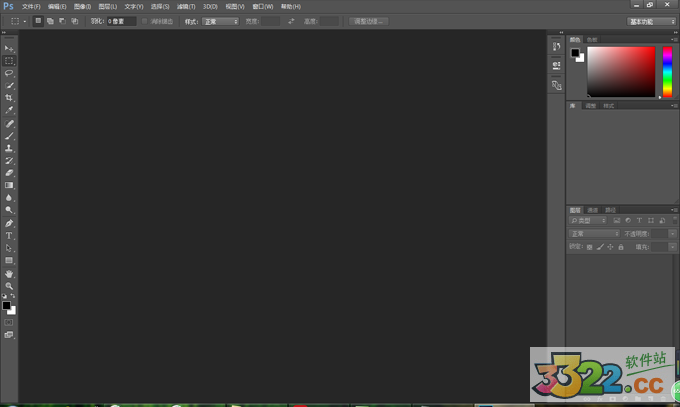Open the 填充 fill slider arrow
Screen dimensions: 680x407
[672, 247]
